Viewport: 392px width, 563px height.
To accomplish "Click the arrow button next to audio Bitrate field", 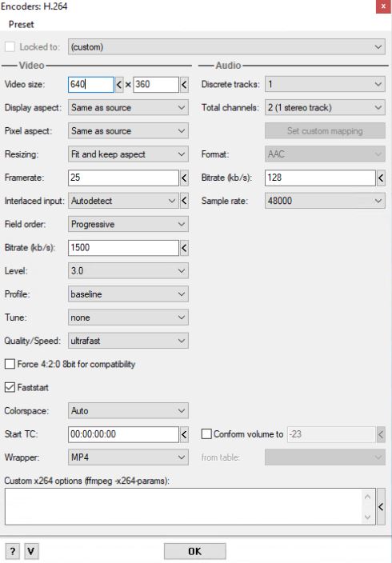I will pyautogui.click(x=381, y=178).
